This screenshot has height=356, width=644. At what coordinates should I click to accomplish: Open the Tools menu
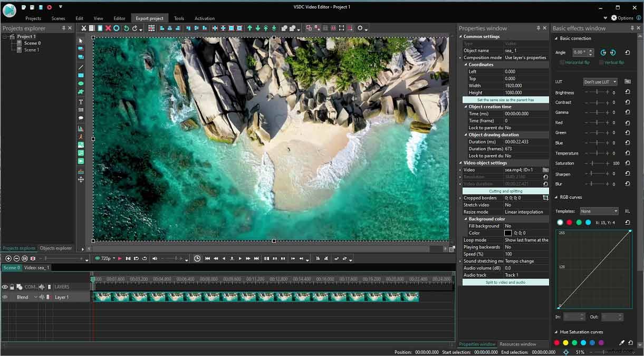179,17
